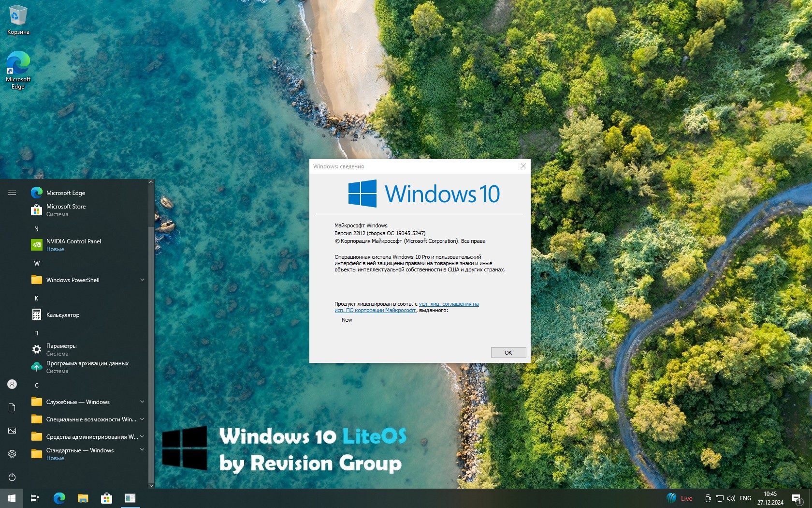The width and height of the screenshot is (812, 508).
Task: Open the network status tray icon
Action: (720, 498)
